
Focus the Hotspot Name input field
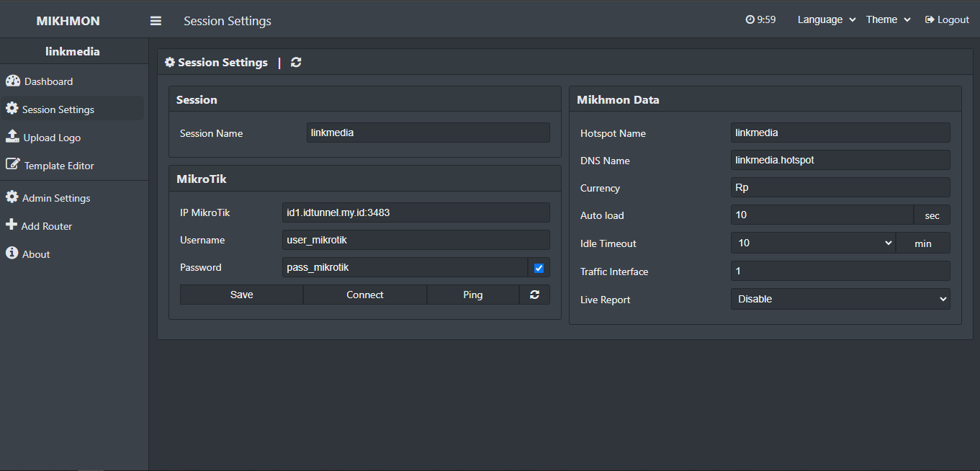[x=840, y=133]
